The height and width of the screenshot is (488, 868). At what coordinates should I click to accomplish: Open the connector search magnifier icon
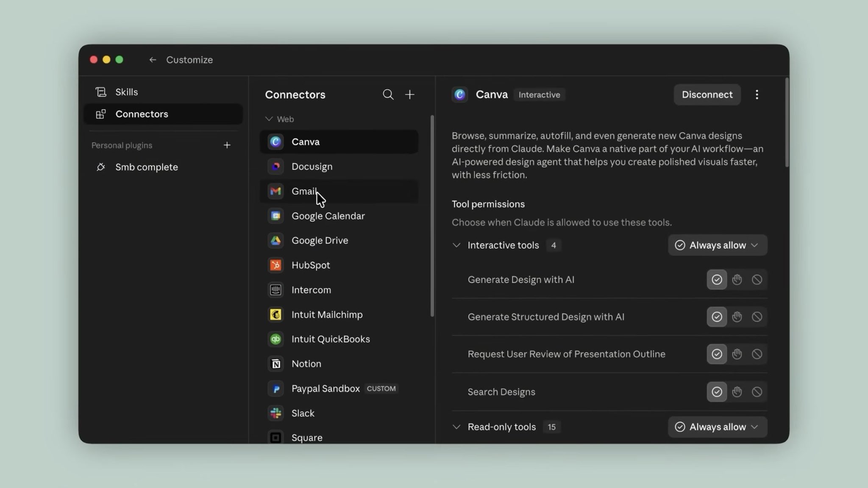pyautogui.click(x=388, y=94)
